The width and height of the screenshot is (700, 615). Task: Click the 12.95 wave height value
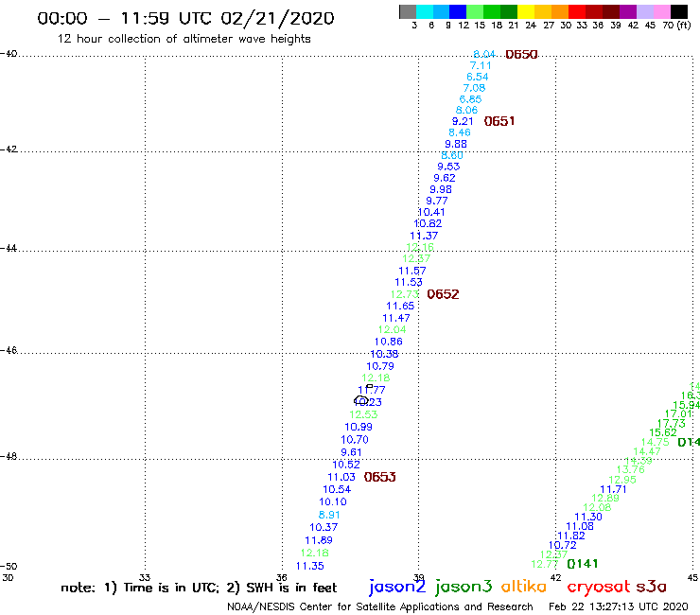622,480
